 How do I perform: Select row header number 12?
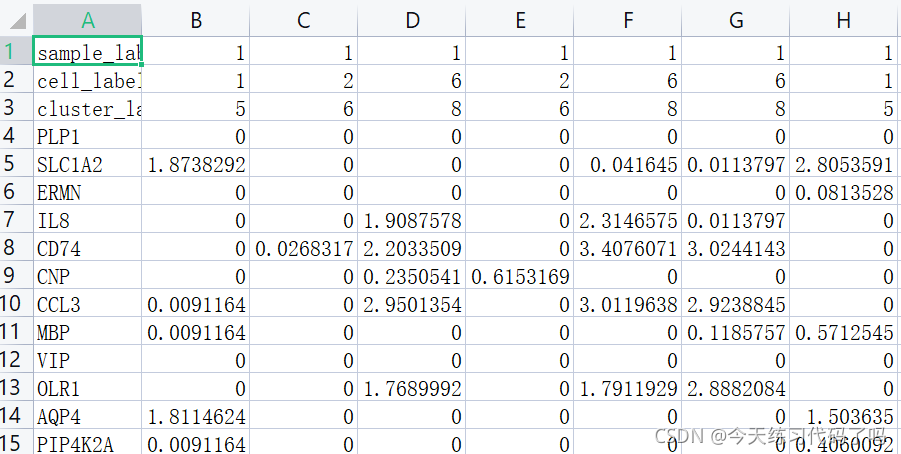tap(16, 359)
